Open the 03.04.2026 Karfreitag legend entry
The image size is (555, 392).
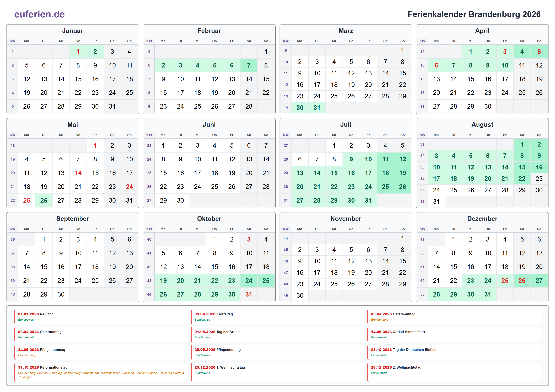[277, 317]
